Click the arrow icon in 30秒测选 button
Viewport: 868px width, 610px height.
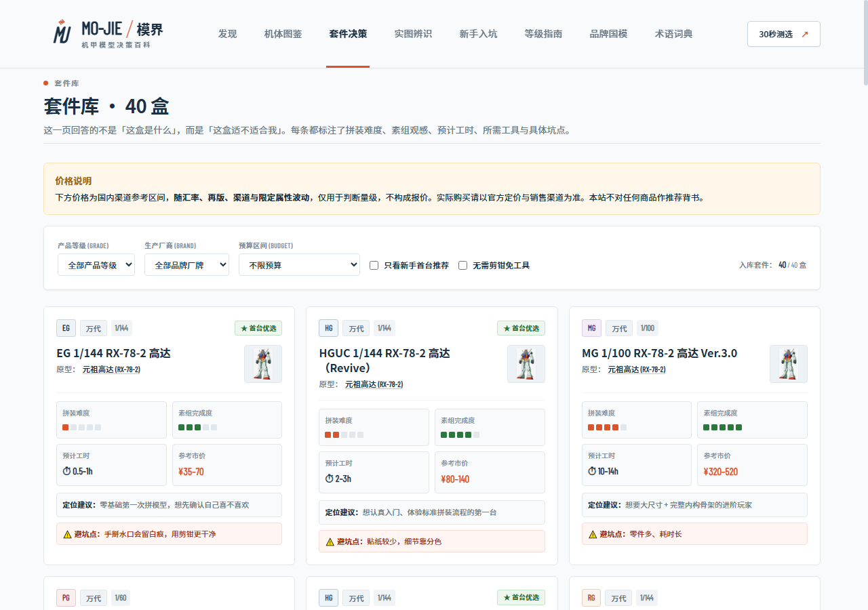click(x=805, y=34)
